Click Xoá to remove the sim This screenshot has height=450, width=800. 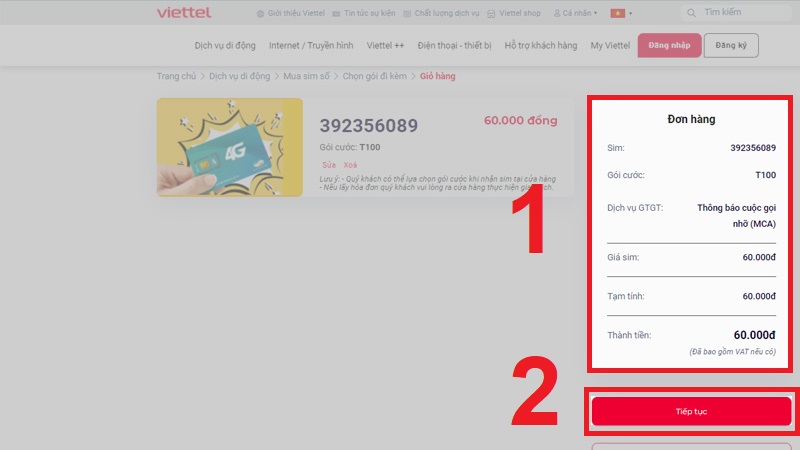click(x=350, y=165)
